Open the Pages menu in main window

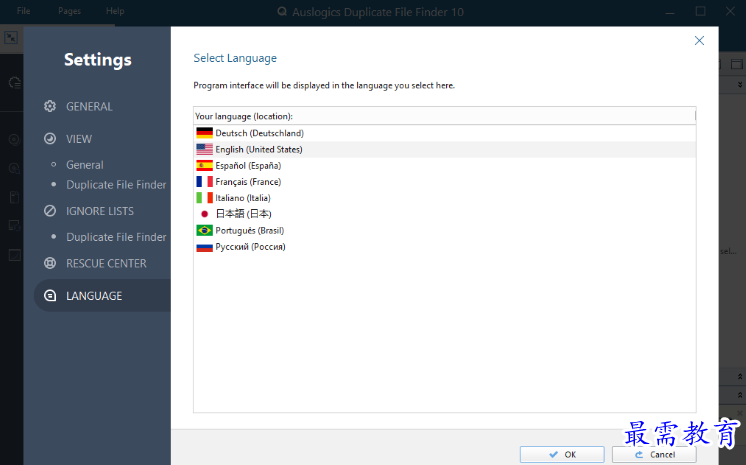69,11
